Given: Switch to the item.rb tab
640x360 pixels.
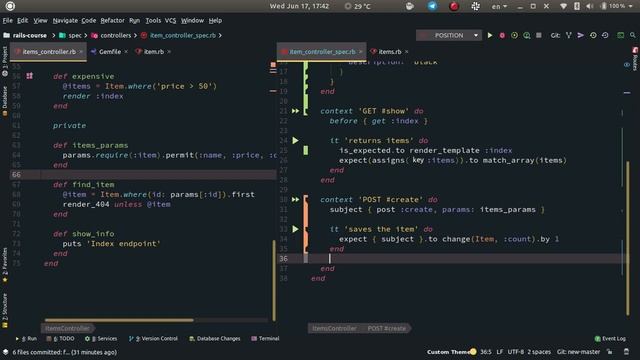Looking at the screenshot, I should [x=153, y=52].
